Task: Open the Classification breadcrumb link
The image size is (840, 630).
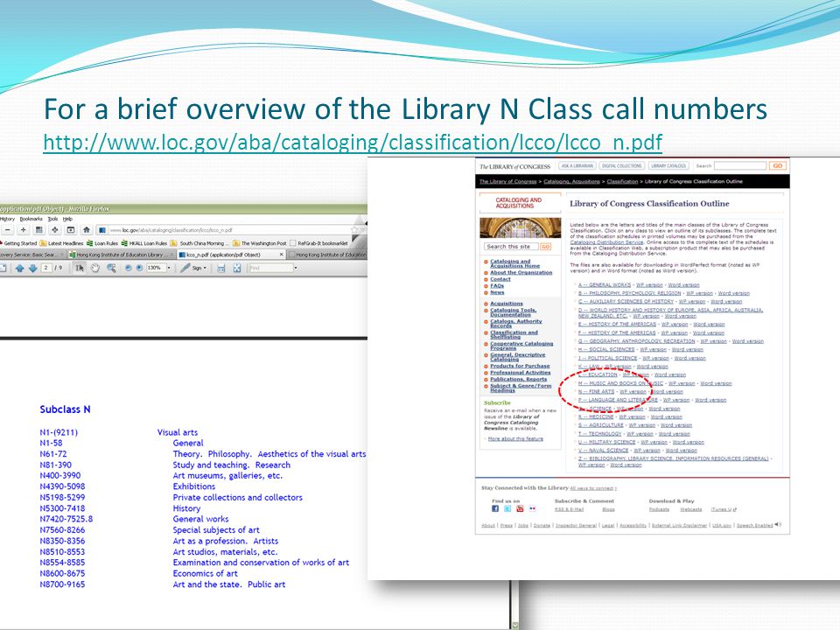Action: [622, 182]
